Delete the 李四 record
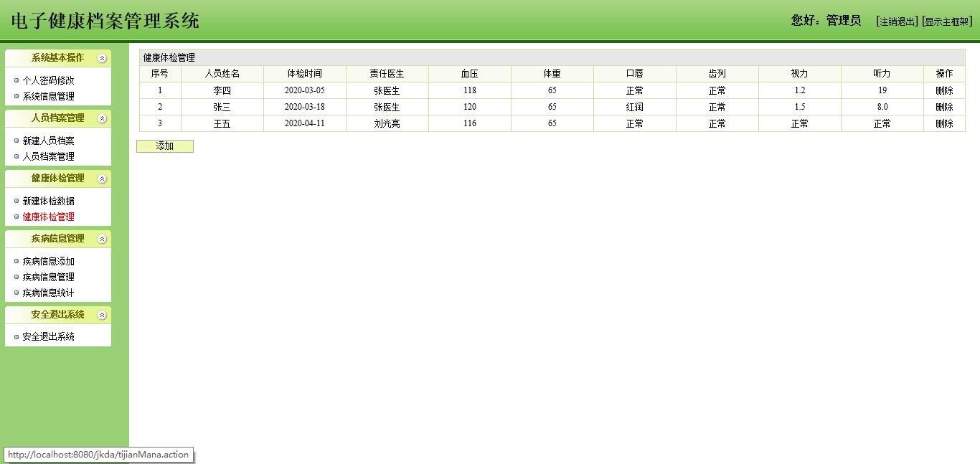This screenshot has height=464, width=980. 944,90
